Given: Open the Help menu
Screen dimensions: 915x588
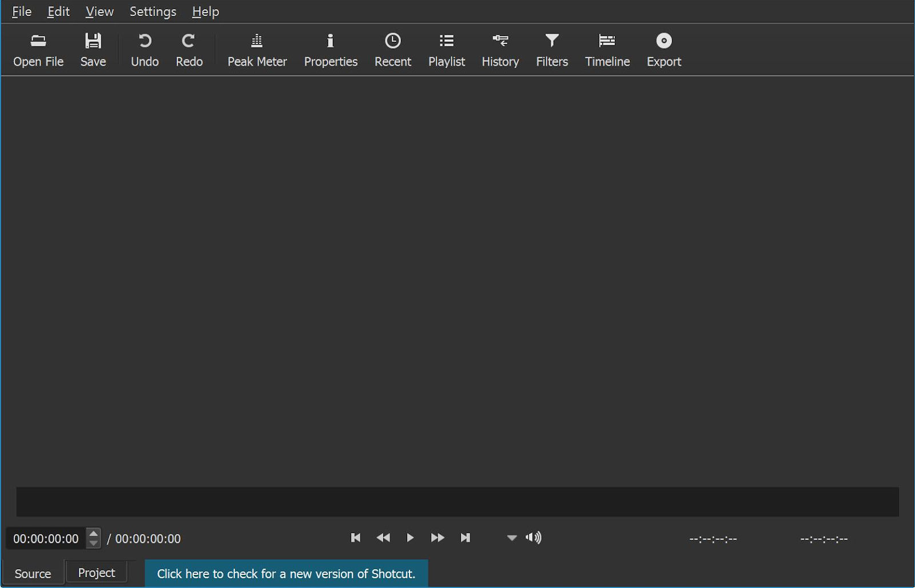Looking at the screenshot, I should (205, 11).
